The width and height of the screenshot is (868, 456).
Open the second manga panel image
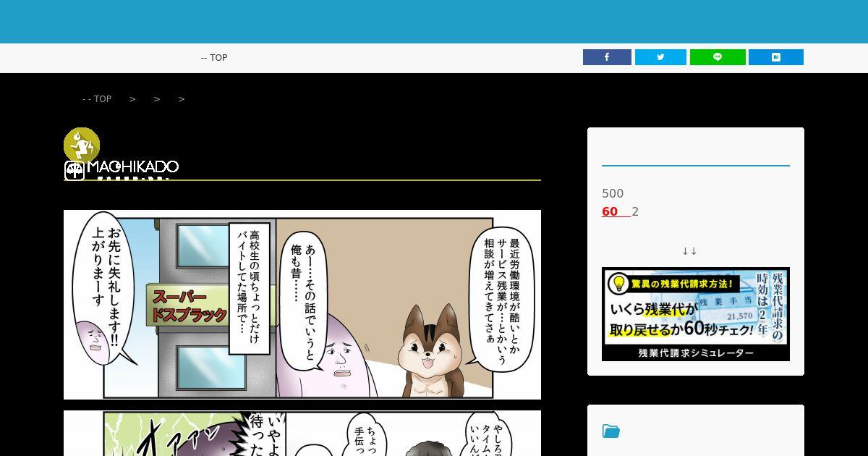click(302, 434)
